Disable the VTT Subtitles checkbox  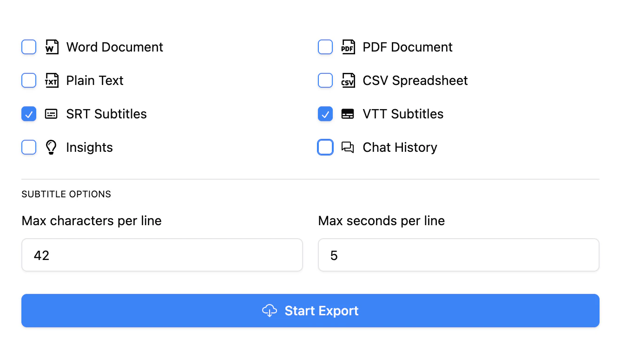point(325,114)
